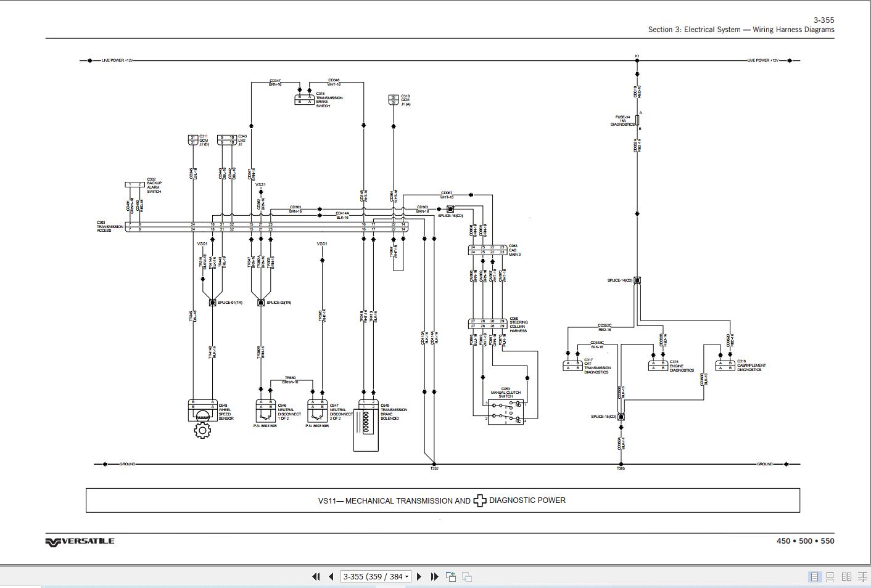Image resolution: width=871 pixels, height=588 pixels.
Task: Click the page number field 3-355
Action: [x=373, y=577]
